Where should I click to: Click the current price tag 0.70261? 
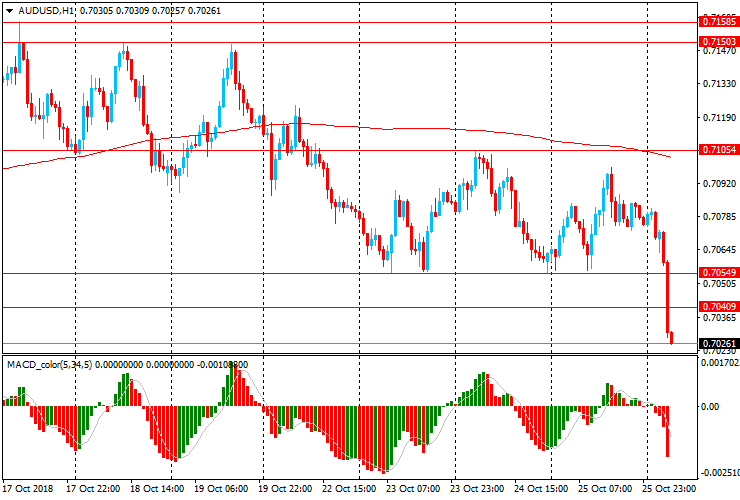(719, 343)
